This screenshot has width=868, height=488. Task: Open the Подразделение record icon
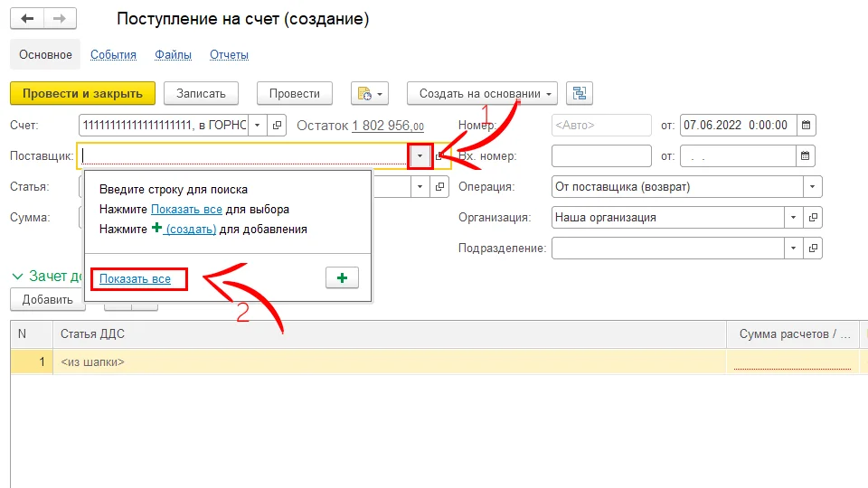click(x=813, y=248)
